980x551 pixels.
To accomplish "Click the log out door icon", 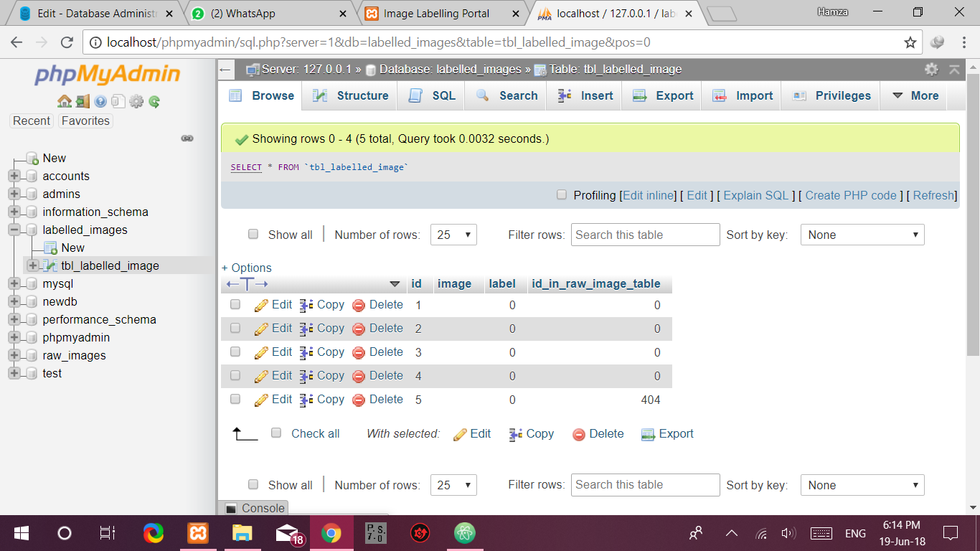I will [83, 101].
